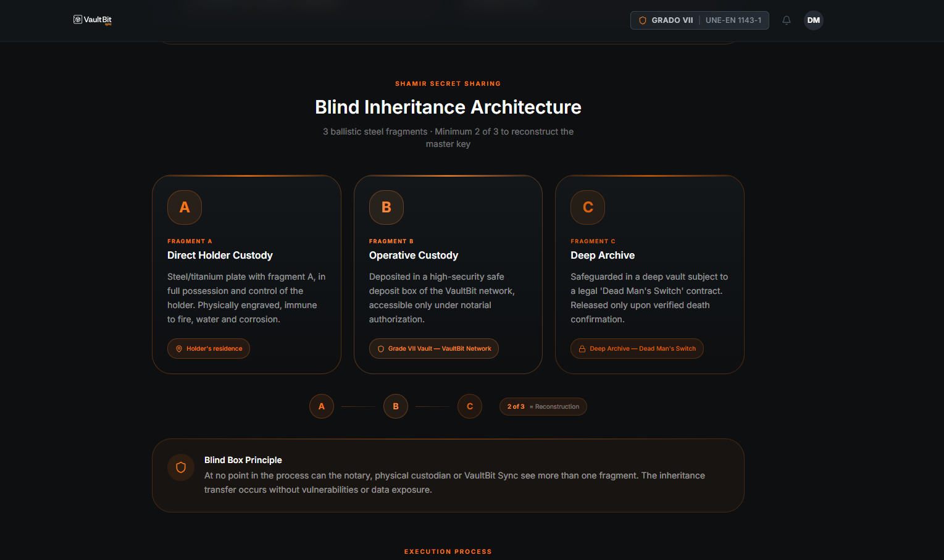Open the Deep Archive Dead Man's Switch link
This screenshot has height=560, width=944.
point(637,348)
